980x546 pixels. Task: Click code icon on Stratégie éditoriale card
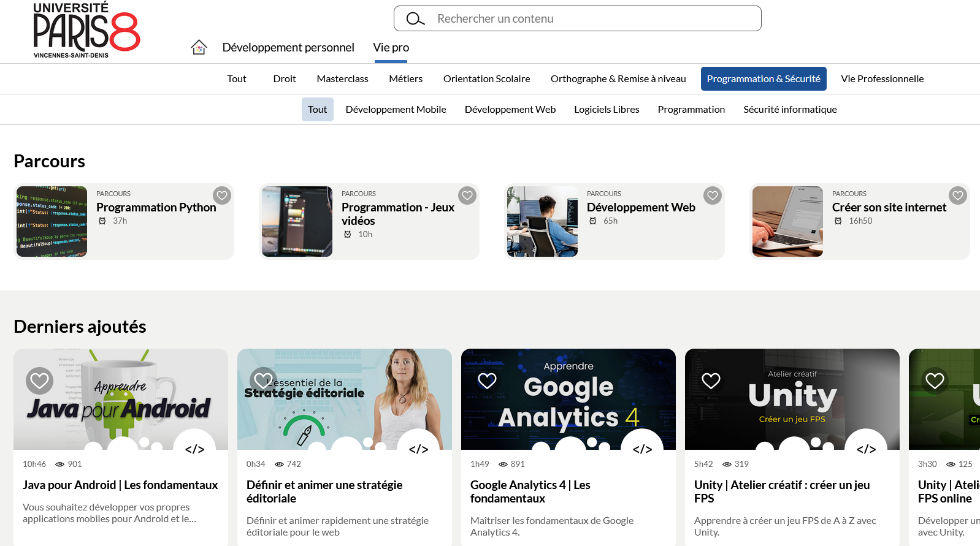point(418,449)
